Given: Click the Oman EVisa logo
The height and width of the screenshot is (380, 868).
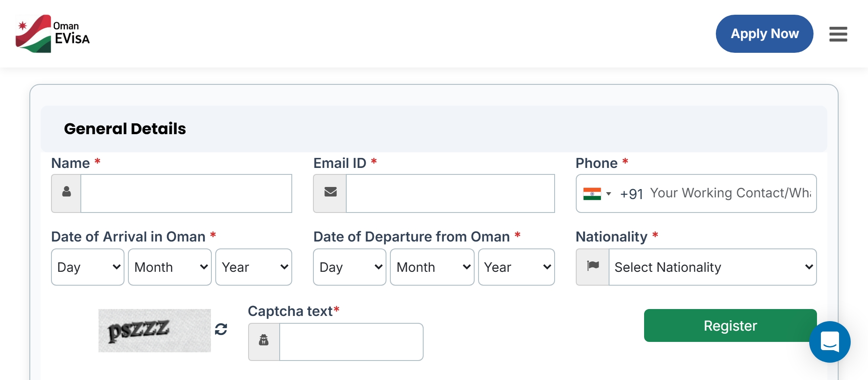Looking at the screenshot, I should 53,34.
